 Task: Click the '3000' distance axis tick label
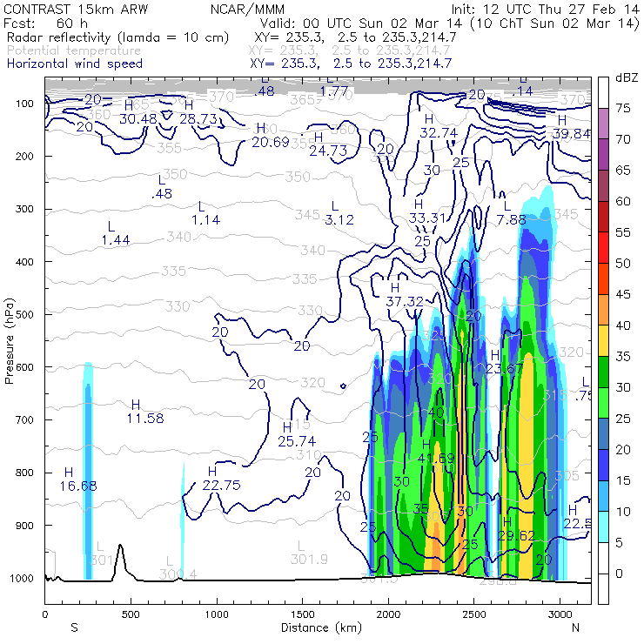[x=560, y=614]
